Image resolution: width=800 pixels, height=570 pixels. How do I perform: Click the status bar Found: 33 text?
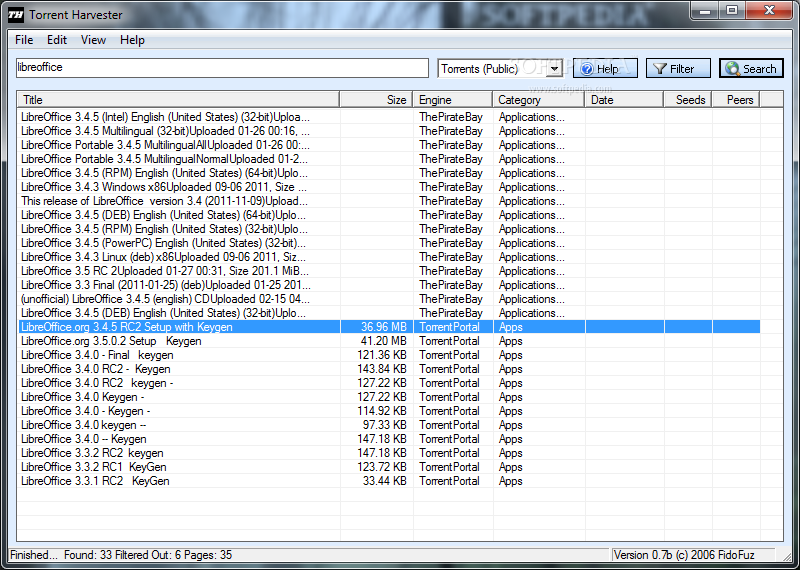tap(88, 555)
